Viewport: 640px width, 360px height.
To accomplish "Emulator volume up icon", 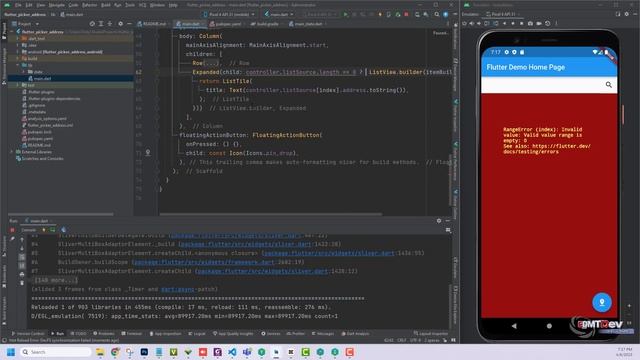I will pos(472,23).
